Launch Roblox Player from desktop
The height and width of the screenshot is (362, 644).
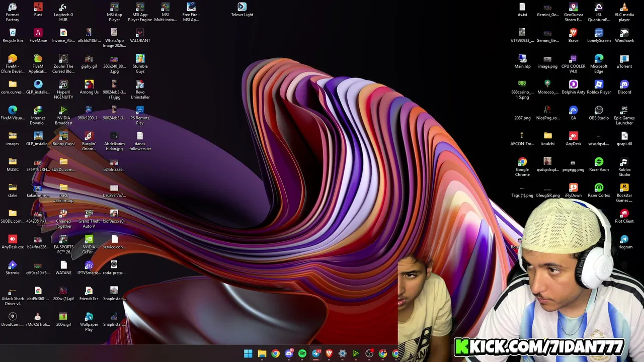[x=599, y=87]
